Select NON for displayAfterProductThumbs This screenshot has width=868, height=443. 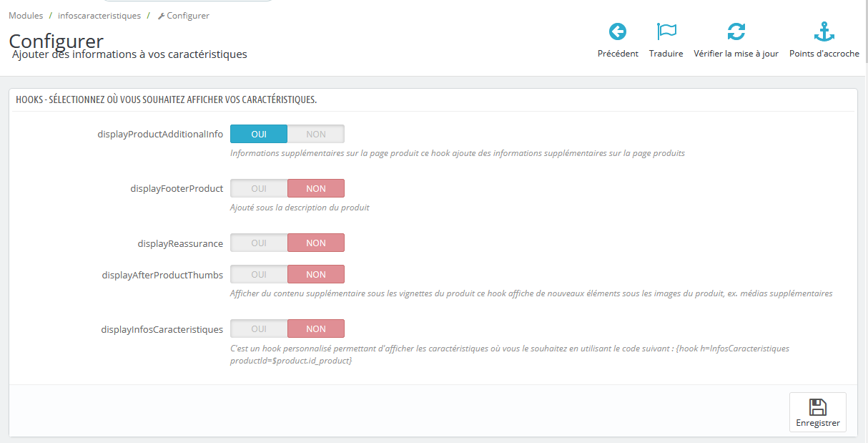point(316,274)
